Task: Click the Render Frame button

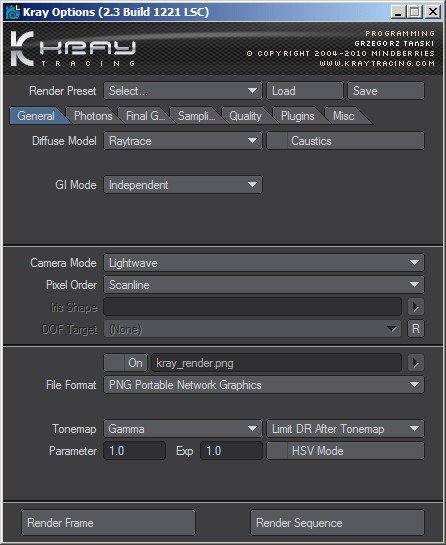Action: [108, 523]
